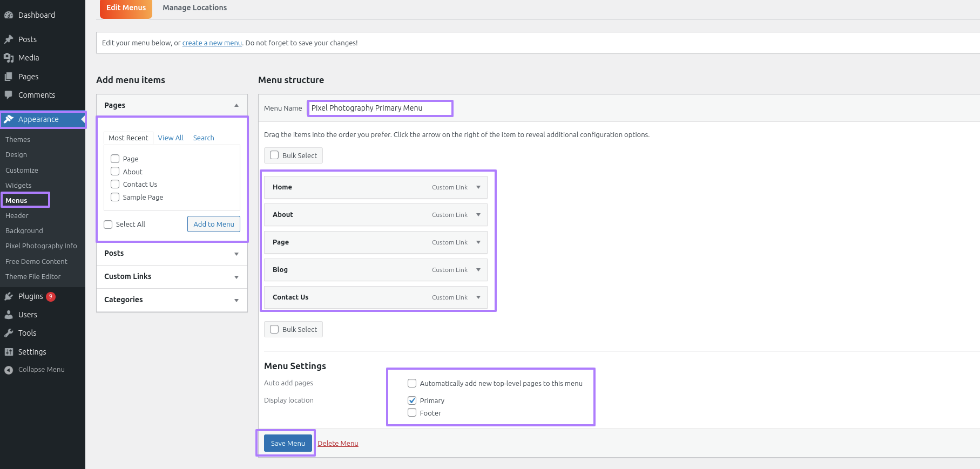
Task: Check the Contact Us page checkbox
Action: [115, 184]
